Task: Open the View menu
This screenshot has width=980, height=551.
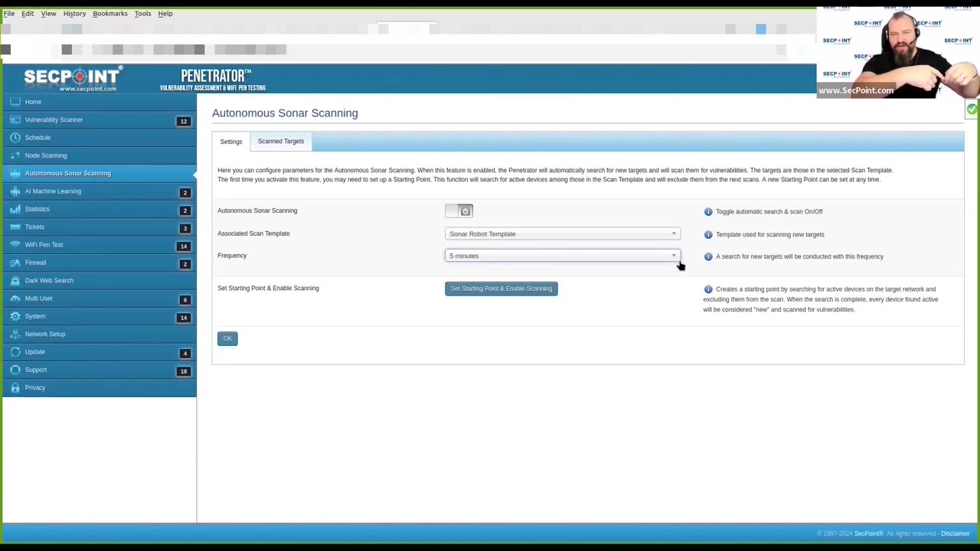Action: click(48, 13)
